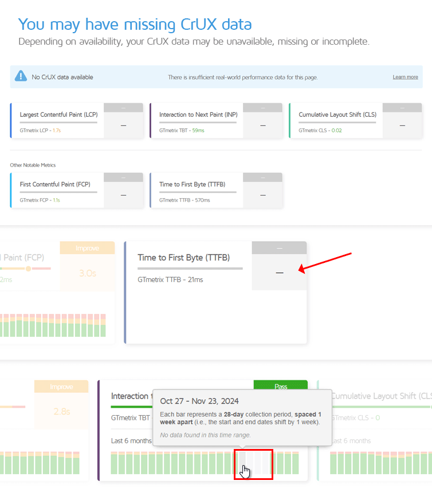The width and height of the screenshot is (432, 504).
Task: Click the First Contentful Paint (FCP) card
Action: tap(77, 190)
